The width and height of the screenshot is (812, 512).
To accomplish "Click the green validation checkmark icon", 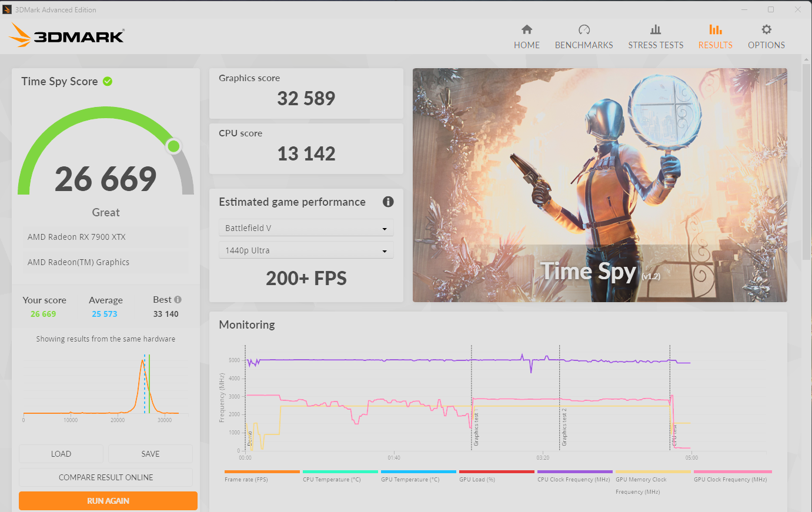I will click(108, 81).
